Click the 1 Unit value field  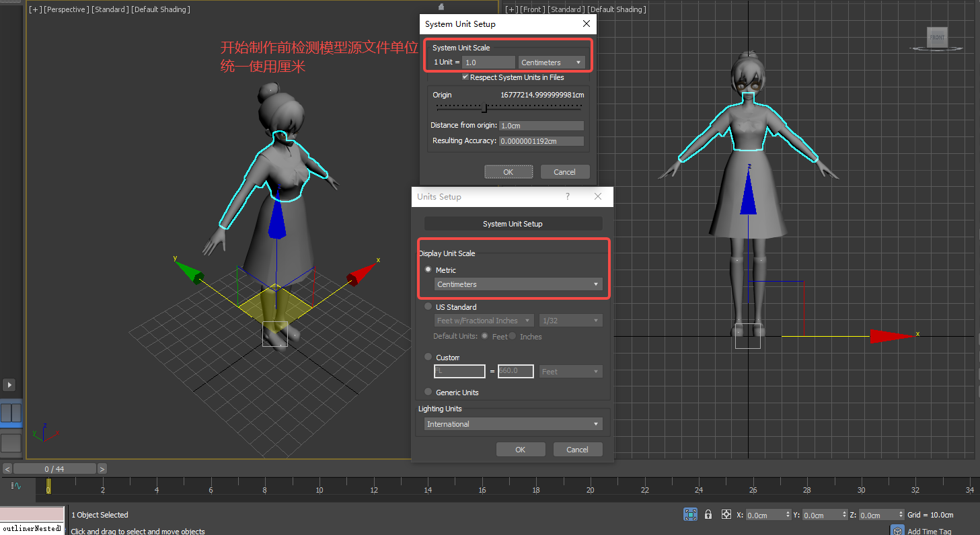[x=488, y=63]
